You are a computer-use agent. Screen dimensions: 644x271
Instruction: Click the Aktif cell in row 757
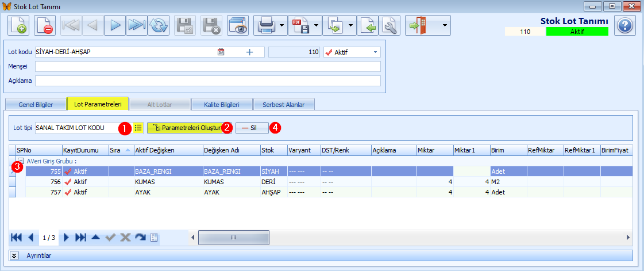pyautogui.click(x=85, y=192)
